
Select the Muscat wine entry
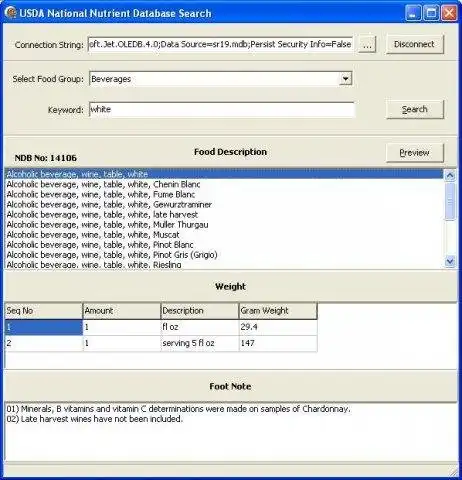(224, 234)
